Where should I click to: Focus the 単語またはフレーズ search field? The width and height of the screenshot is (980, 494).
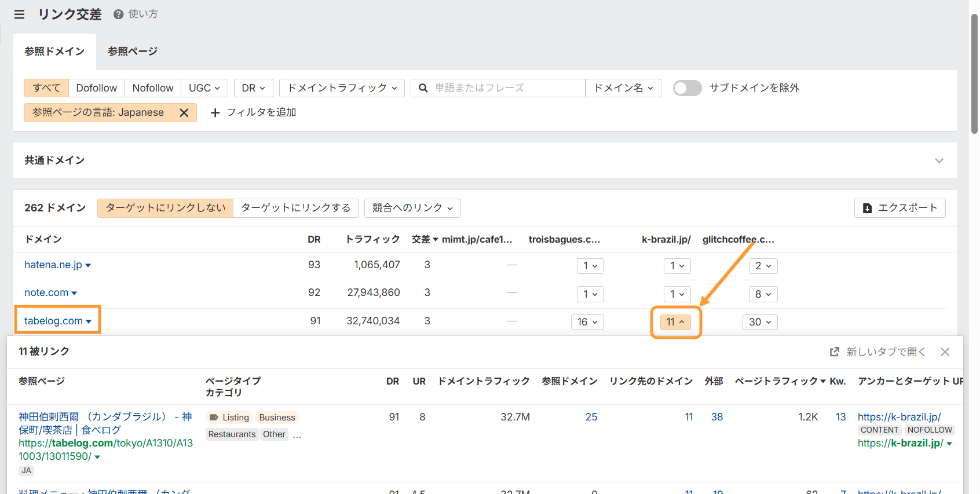(507, 88)
